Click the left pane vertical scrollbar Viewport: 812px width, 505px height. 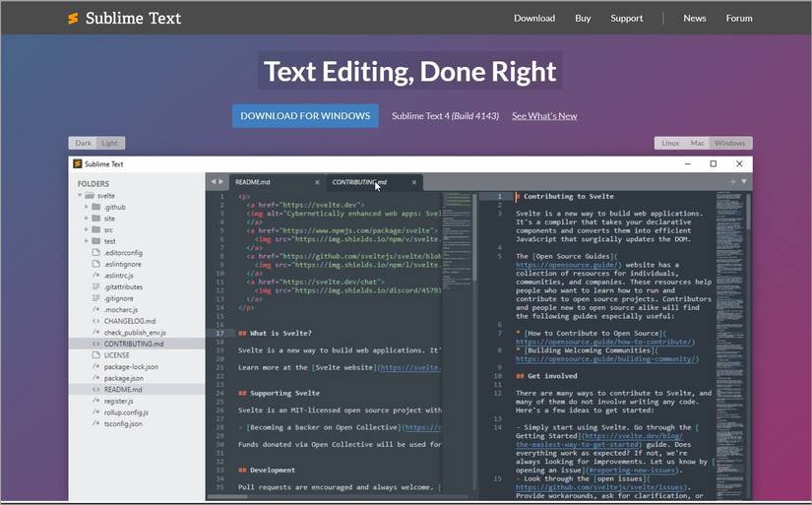[x=473, y=238]
